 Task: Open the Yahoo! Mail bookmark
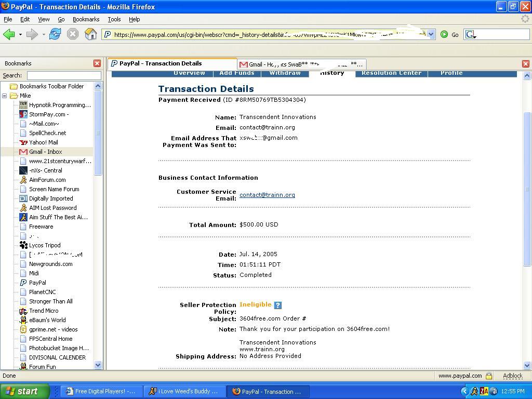[x=44, y=142]
